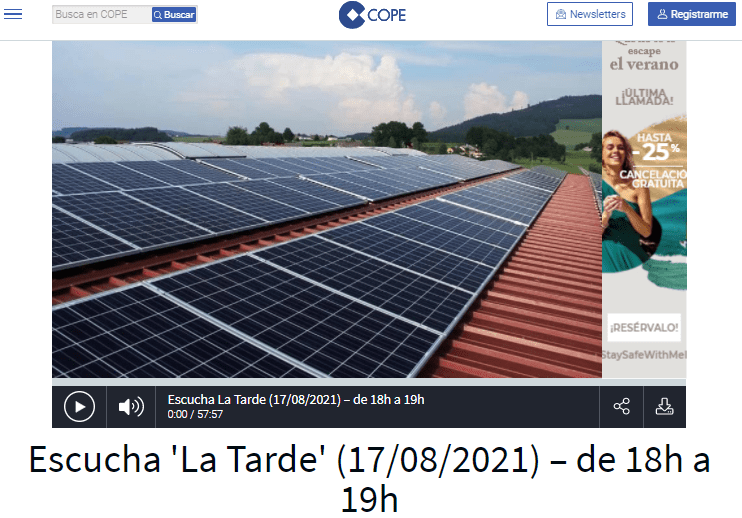Click the episode title in the player bar
Viewport: 742px width, 518px height.
click(296, 400)
